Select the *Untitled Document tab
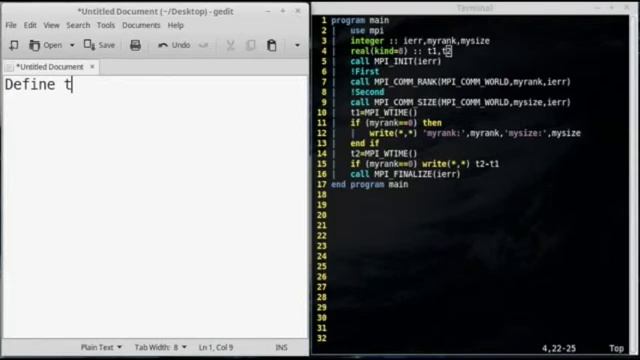640x360 pixels. coord(49,67)
